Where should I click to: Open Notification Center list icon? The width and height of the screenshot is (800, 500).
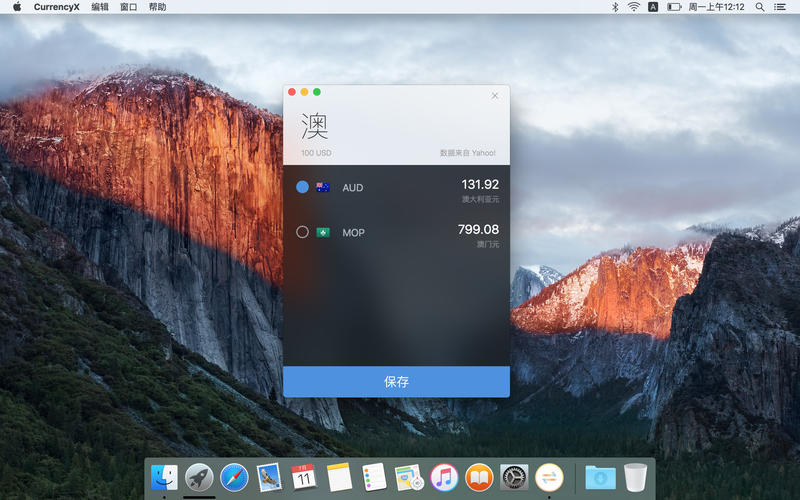[780, 7]
